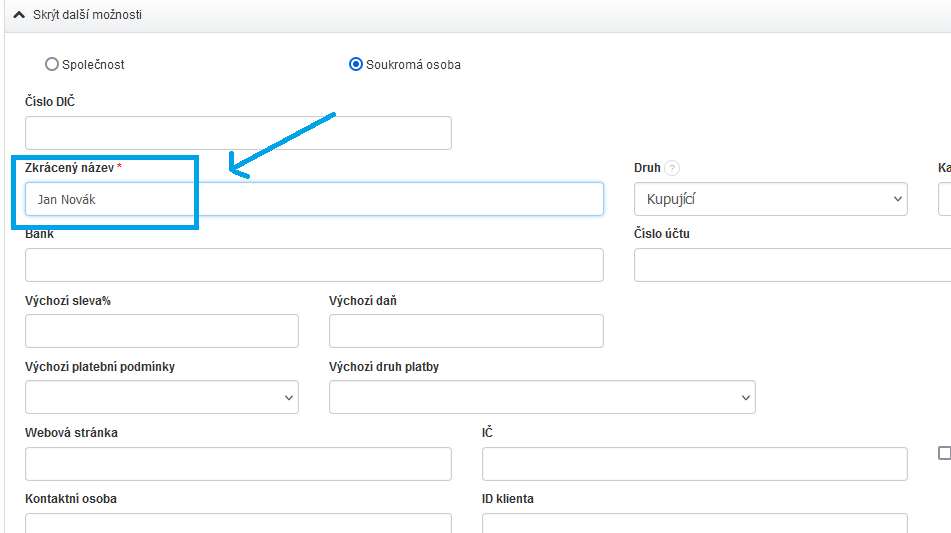Click into the IČ input field

pyautogui.click(x=694, y=463)
